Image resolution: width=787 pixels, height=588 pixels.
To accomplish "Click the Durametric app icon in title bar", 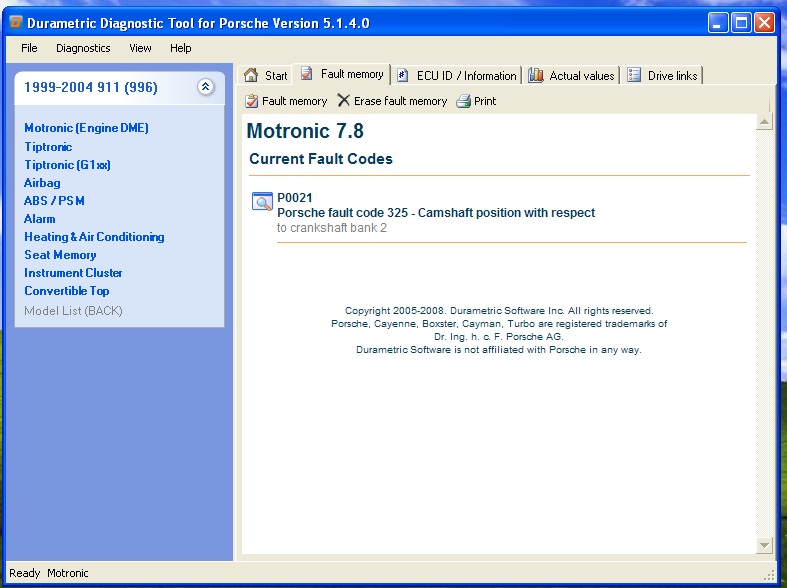I will pyautogui.click(x=16, y=22).
